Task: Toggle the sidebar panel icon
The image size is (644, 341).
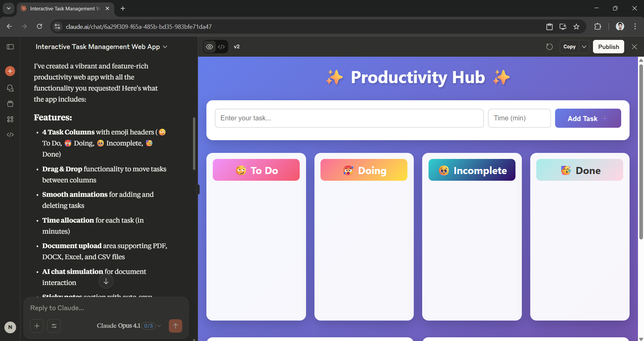Action: [10, 47]
